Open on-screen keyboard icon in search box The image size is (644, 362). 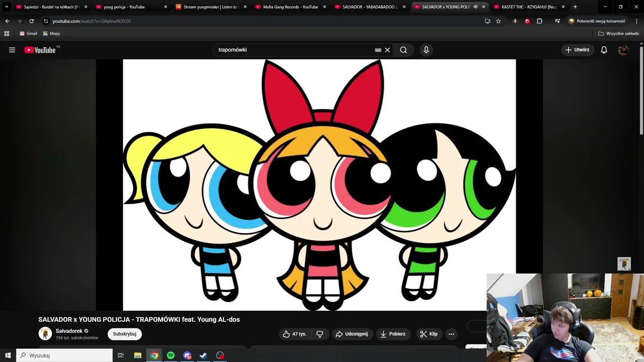[x=378, y=50]
